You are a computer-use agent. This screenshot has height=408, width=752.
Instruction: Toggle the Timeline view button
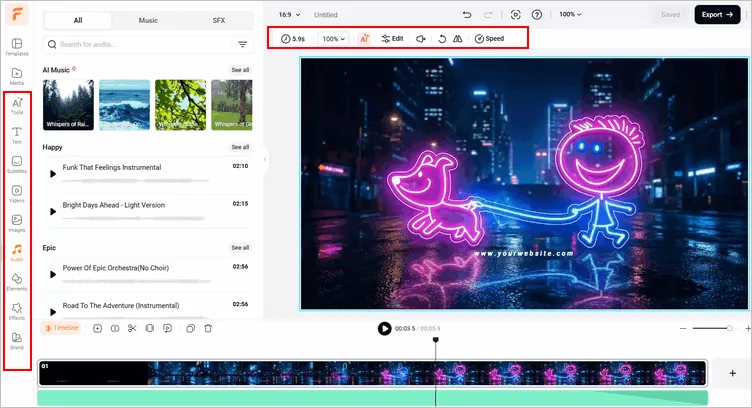(61, 328)
